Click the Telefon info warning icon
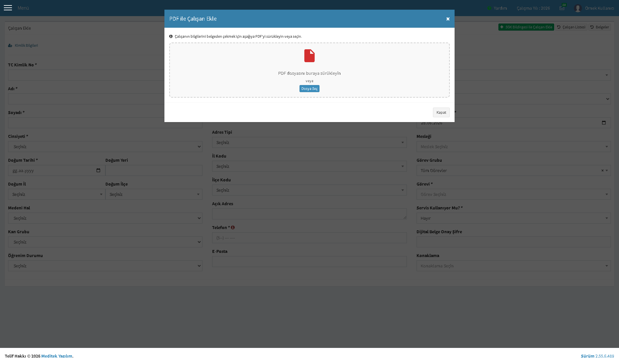This screenshot has height=364, width=619. click(x=233, y=227)
